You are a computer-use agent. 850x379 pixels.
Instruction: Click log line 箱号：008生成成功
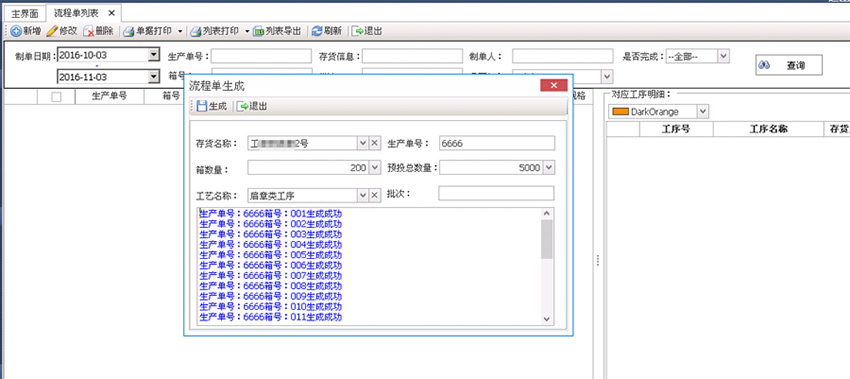click(271, 286)
